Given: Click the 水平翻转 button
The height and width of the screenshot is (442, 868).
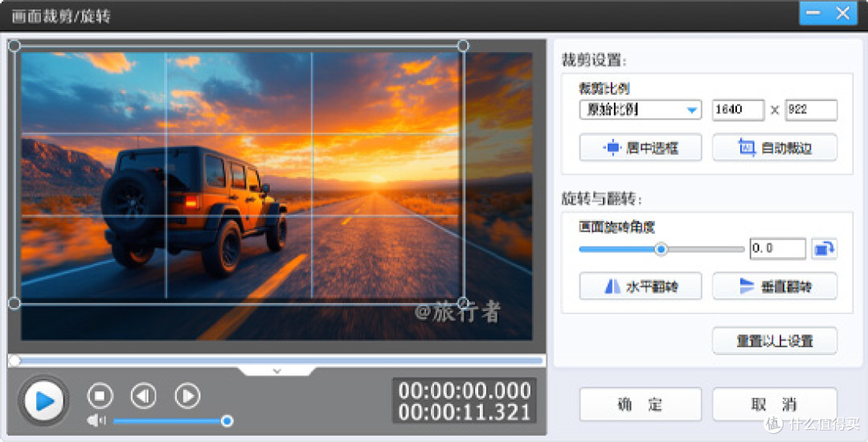Looking at the screenshot, I should (641, 286).
